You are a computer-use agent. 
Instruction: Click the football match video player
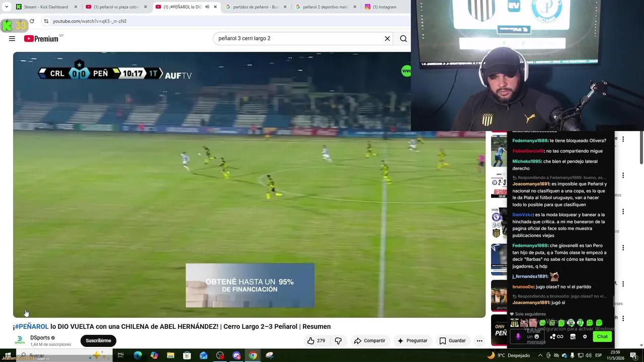[249, 185]
